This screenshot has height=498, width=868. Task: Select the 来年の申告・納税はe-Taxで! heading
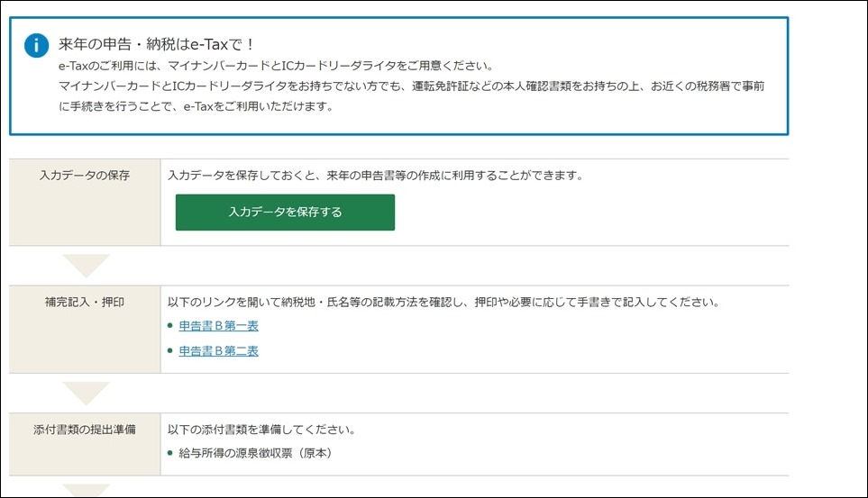click(156, 44)
